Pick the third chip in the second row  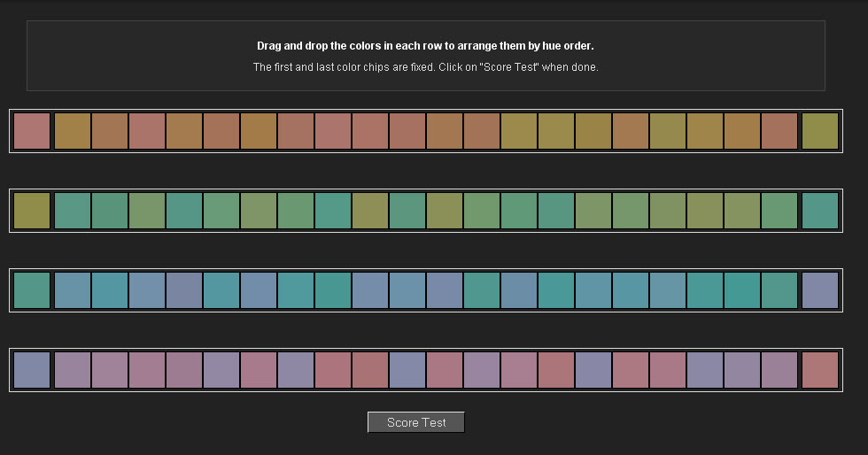click(110, 211)
